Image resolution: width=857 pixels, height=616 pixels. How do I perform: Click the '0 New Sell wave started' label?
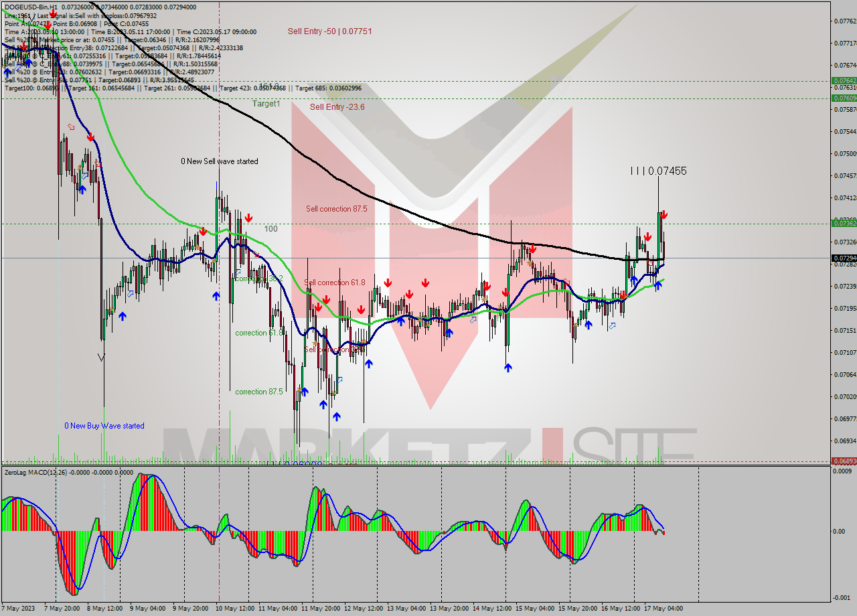219,161
